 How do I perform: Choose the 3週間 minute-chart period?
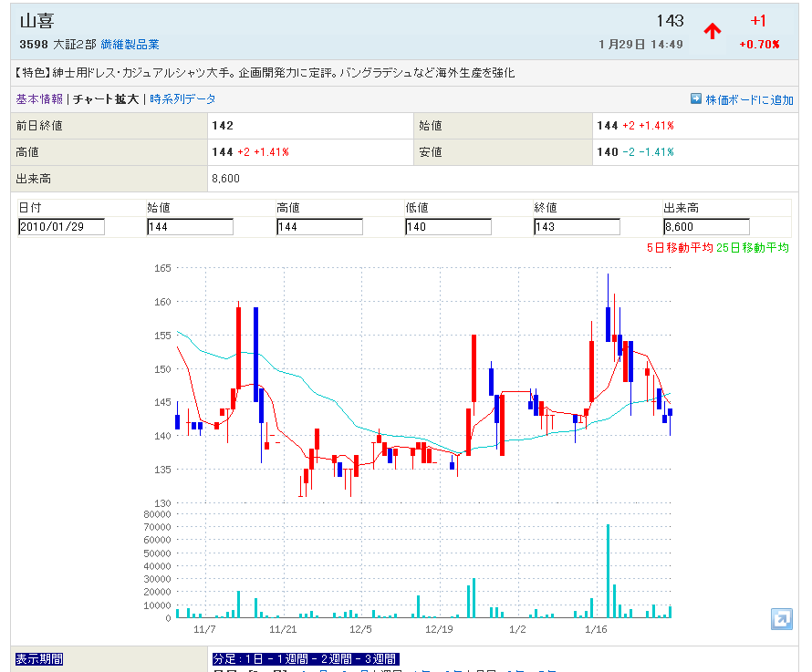coord(378,658)
